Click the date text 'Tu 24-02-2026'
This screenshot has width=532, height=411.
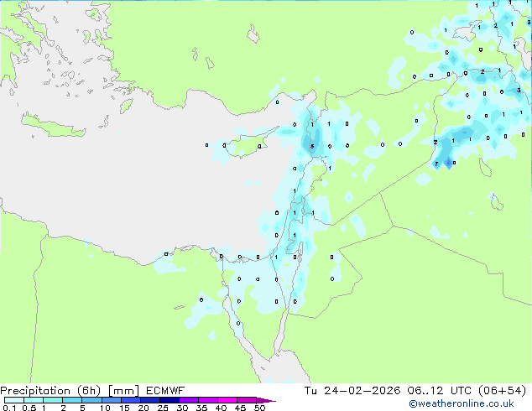[x=352, y=391]
